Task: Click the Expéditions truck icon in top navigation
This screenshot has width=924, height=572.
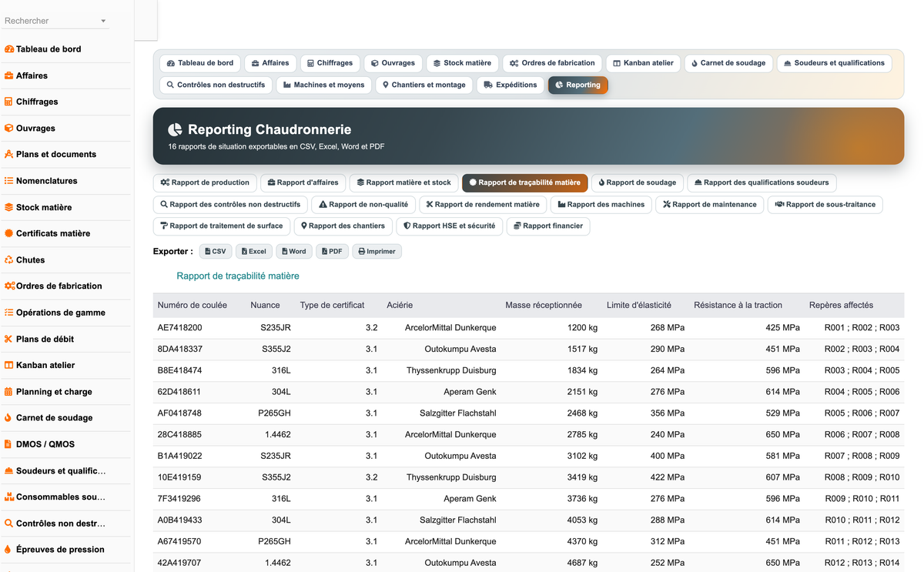Action: point(488,85)
